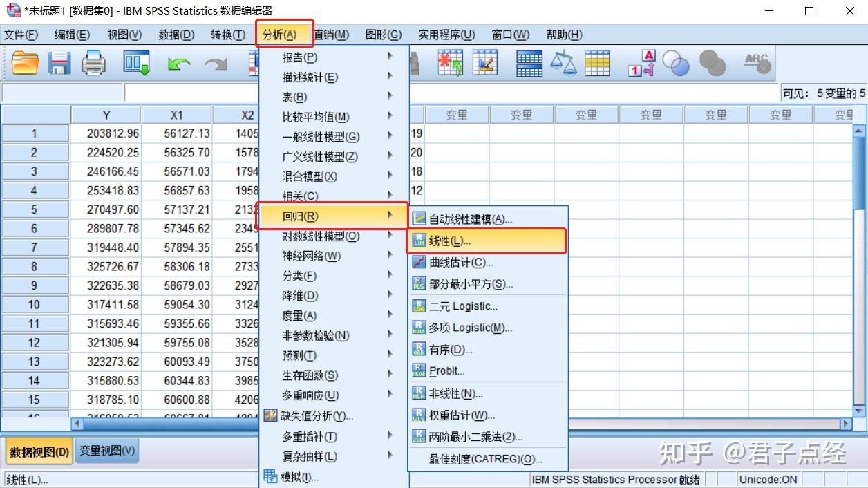
Task: Open the Use Variable Sets tool
Action: point(676,62)
